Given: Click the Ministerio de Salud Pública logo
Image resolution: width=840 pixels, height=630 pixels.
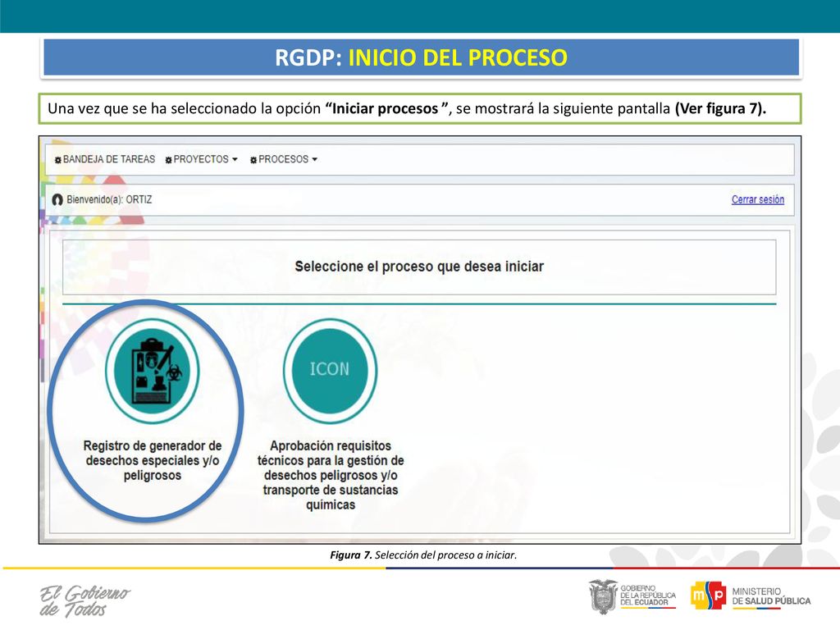Looking at the screenshot, I should pos(751,596).
